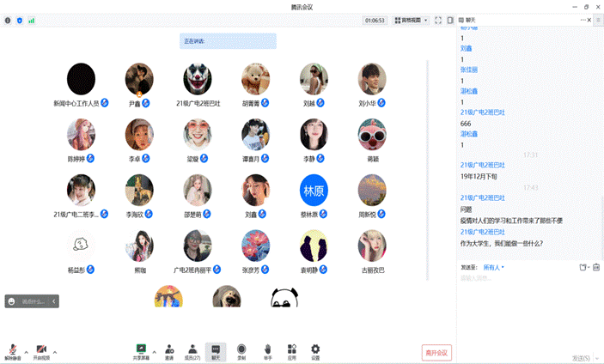Click the panda avatar in bottom row

[x=284, y=297]
